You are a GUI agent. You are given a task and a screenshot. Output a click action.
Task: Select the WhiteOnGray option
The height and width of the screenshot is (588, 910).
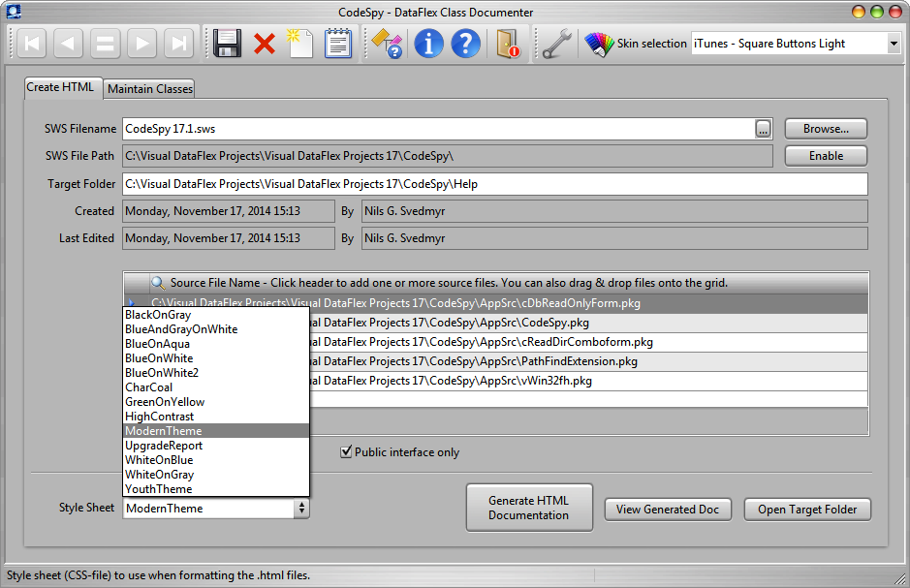coord(216,475)
